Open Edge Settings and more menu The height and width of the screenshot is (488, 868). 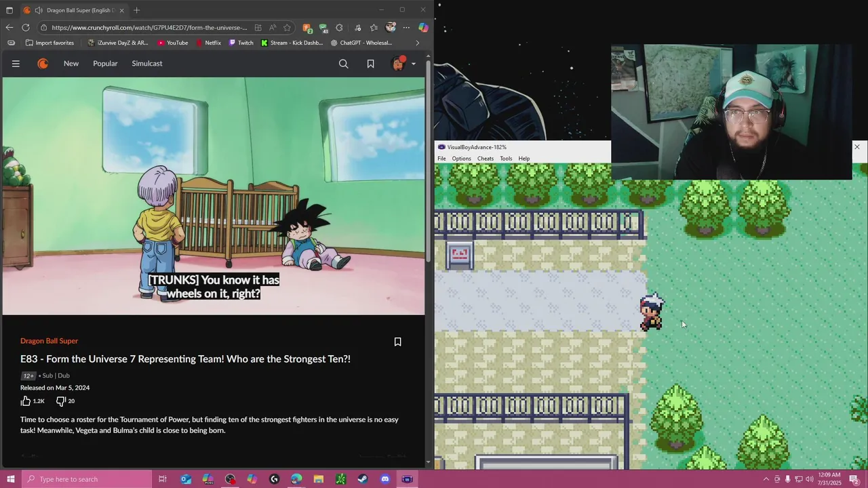pyautogui.click(x=406, y=28)
